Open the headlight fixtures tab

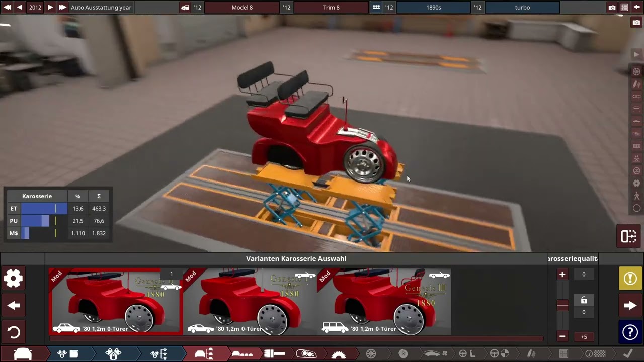306,354
